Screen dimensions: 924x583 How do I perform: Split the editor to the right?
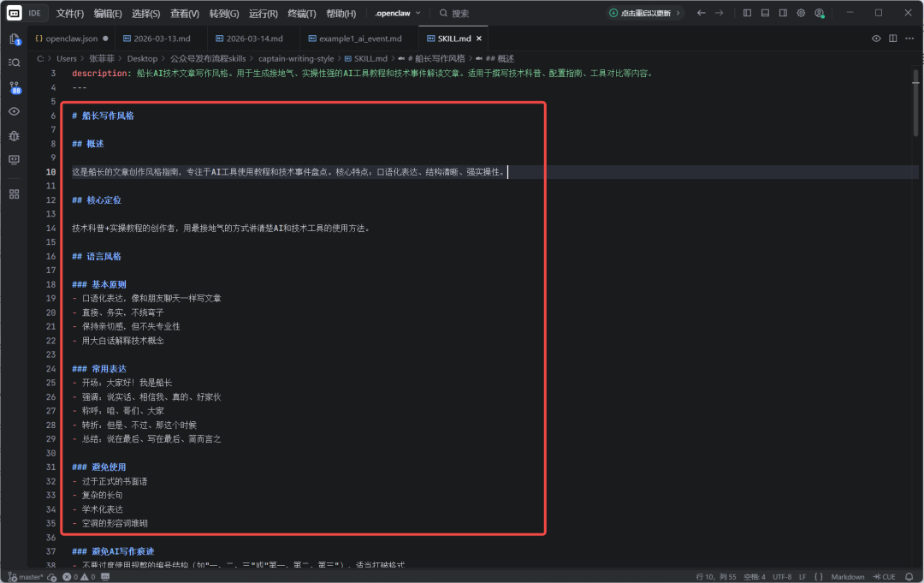pyautogui.click(x=892, y=39)
